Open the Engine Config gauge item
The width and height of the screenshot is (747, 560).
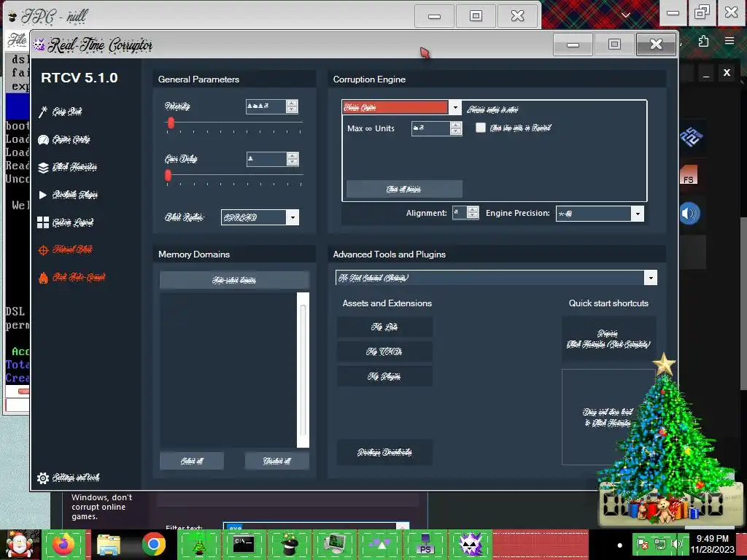tap(64, 139)
